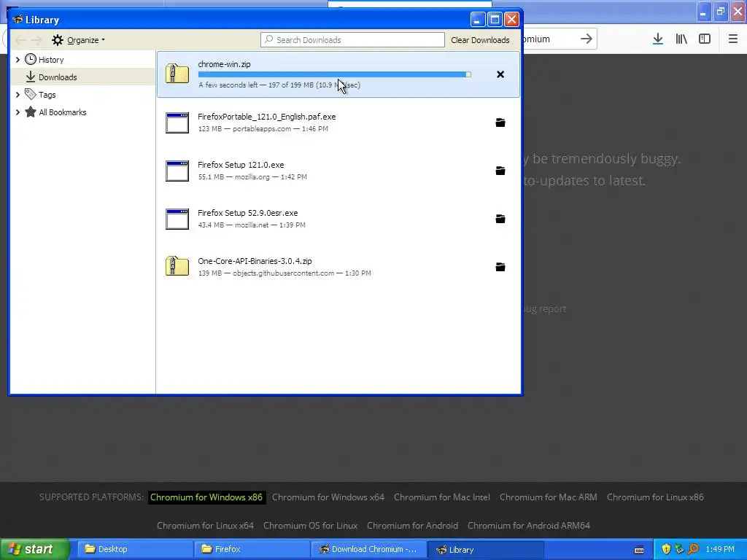Click file name chrome-win.zip
Image resolution: width=747 pixels, height=560 pixels.
[224, 64]
